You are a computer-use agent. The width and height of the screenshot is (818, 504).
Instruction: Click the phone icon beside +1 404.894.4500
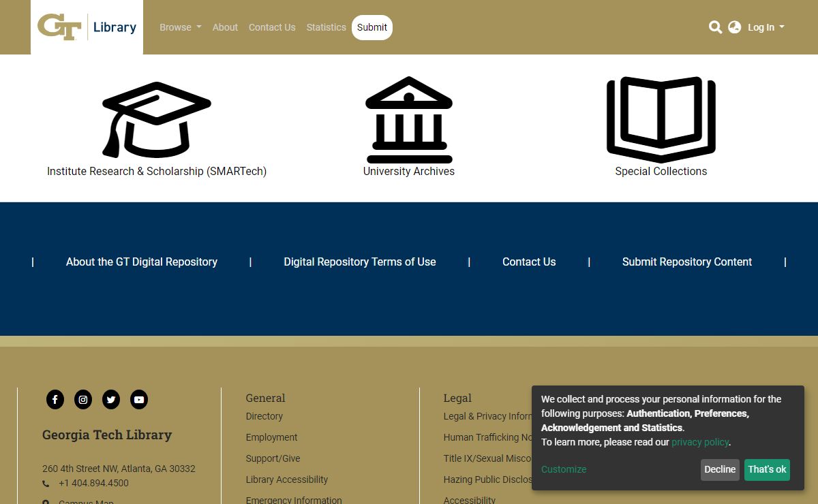46,484
